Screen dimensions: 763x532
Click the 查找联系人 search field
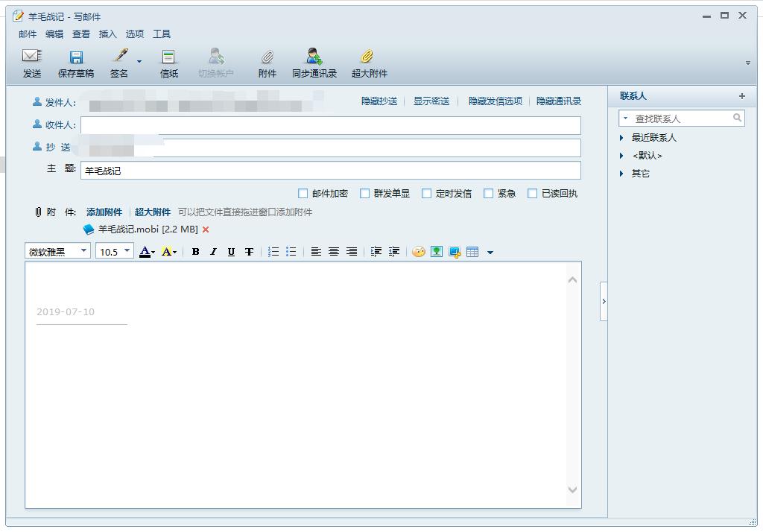click(681, 118)
